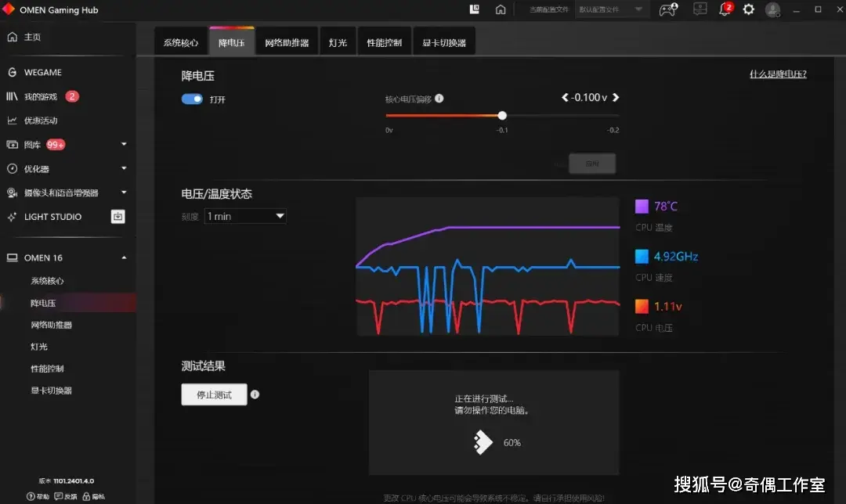
Task: Open the 什么是降电压? link
Action: [x=778, y=74]
